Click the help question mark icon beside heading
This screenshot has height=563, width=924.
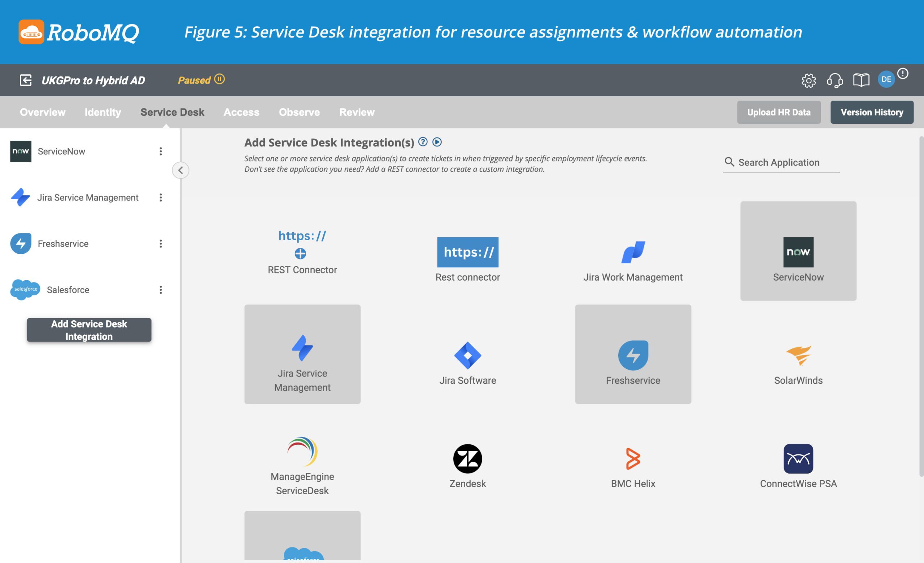pyautogui.click(x=423, y=142)
